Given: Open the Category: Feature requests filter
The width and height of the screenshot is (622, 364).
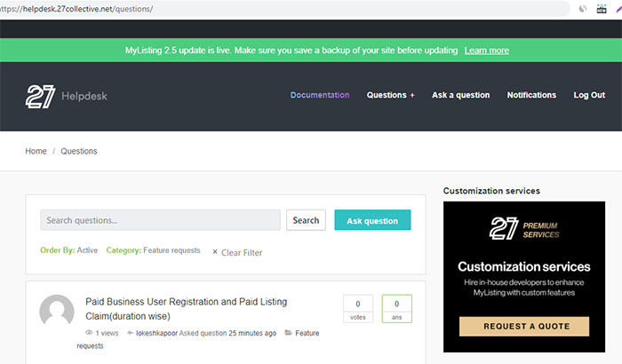Looking at the screenshot, I should tap(153, 250).
